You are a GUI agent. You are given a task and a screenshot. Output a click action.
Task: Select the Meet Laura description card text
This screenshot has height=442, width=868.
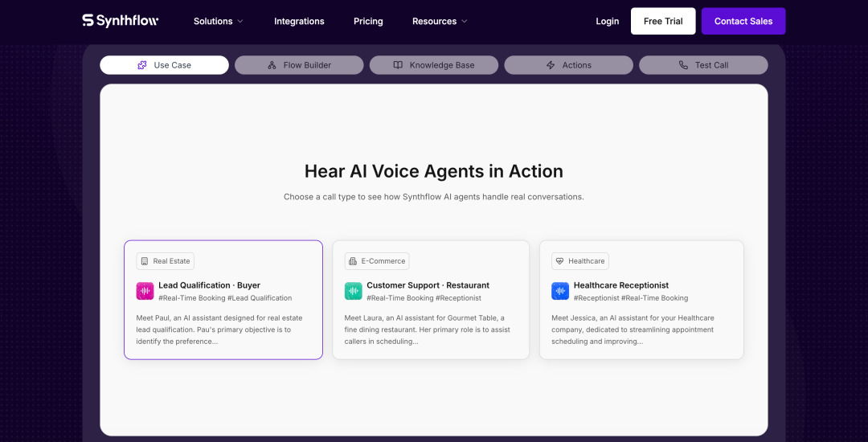pos(428,329)
